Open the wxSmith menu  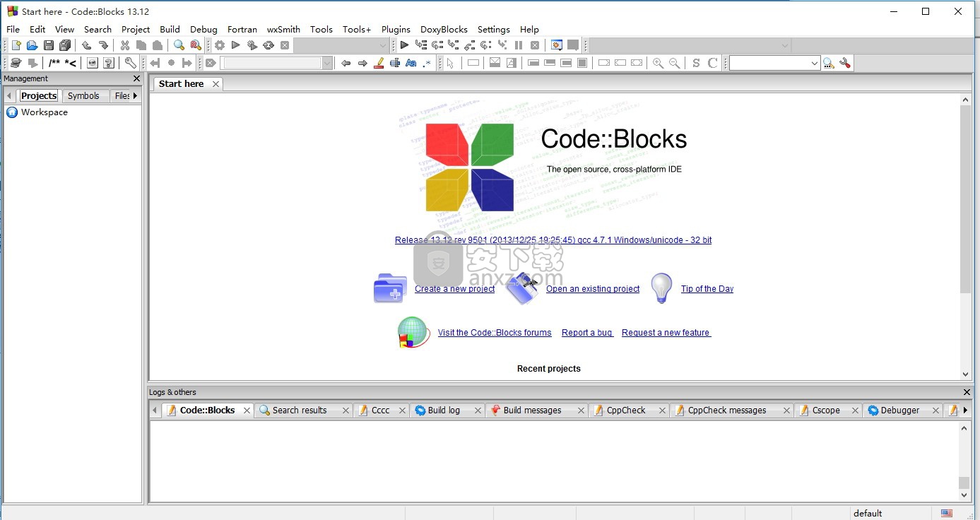click(x=283, y=29)
